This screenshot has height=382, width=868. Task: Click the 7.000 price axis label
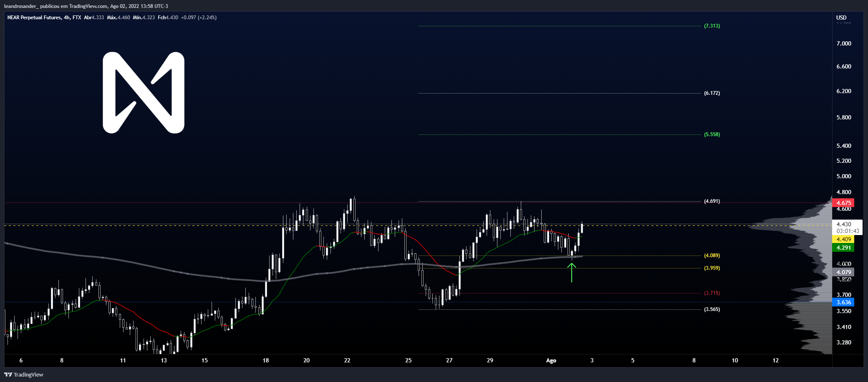click(x=844, y=43)
